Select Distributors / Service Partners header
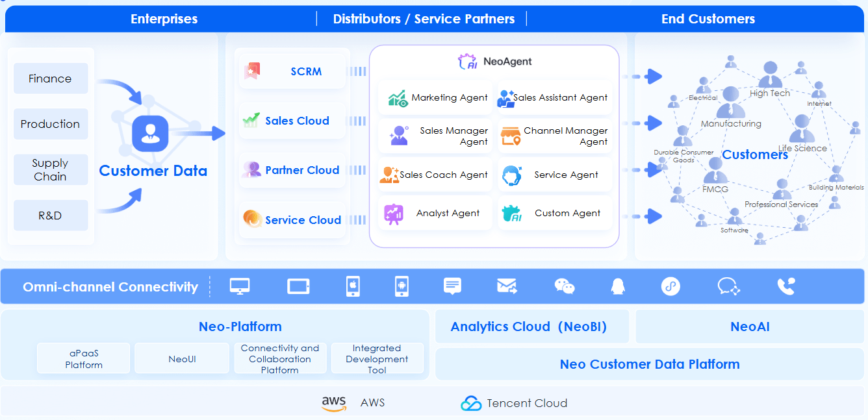The image size is (868, 420). pyautogui.click(x=424, y=19)
